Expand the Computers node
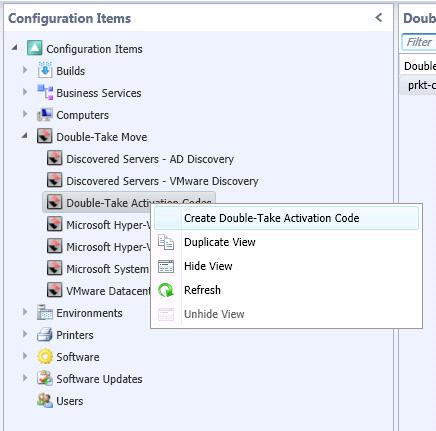This screenshot has height=431, width=436. pyautogui.click(x=25, y=114)
